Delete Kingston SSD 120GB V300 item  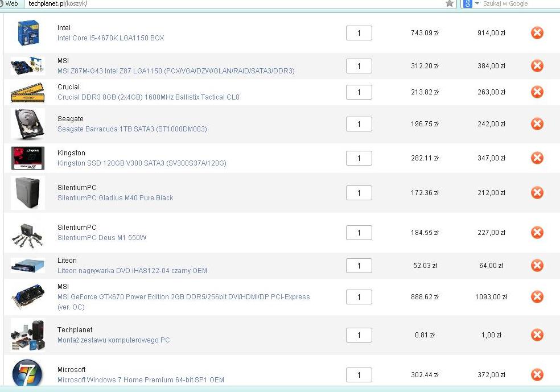point(537,158)
